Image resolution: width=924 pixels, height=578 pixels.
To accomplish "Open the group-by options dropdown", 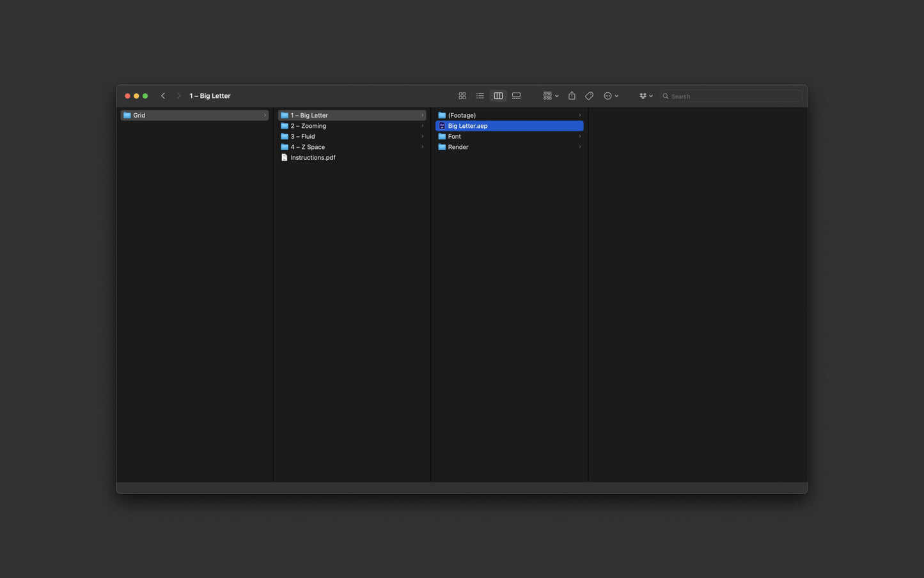I will pyautogui.click(x=551, y=96).
